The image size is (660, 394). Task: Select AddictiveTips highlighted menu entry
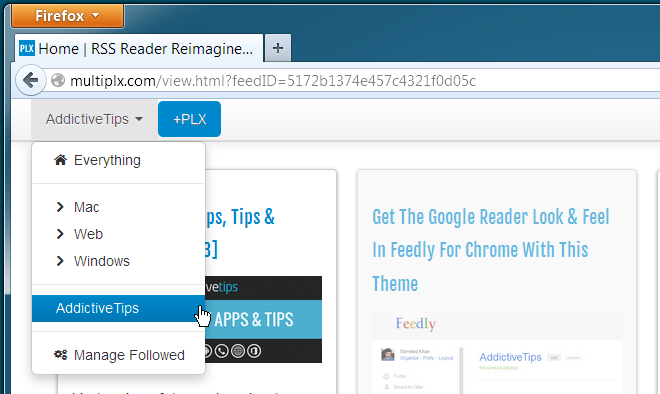[x=118, y=308]
